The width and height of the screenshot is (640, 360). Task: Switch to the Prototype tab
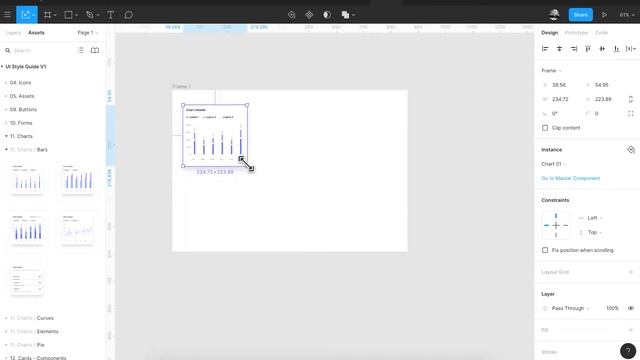coord(576,33)
